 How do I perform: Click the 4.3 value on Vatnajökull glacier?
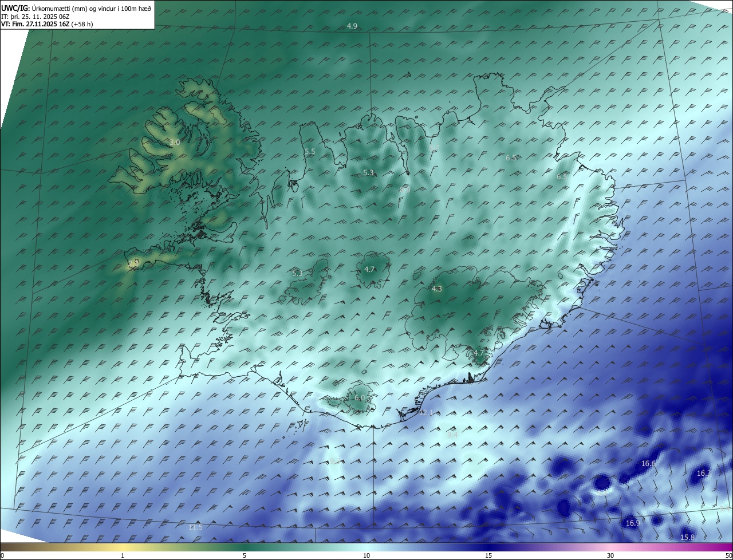(x=437, y=289)
